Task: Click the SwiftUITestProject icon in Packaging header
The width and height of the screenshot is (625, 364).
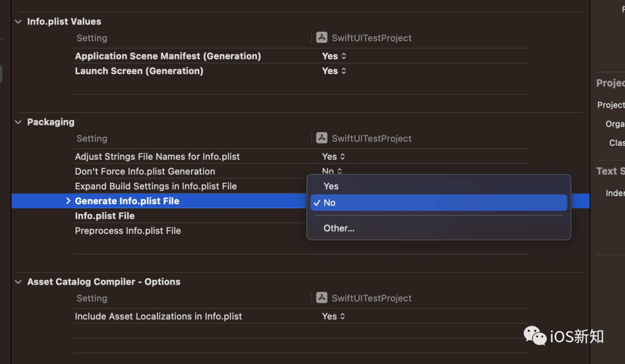Action: [322, 138]
